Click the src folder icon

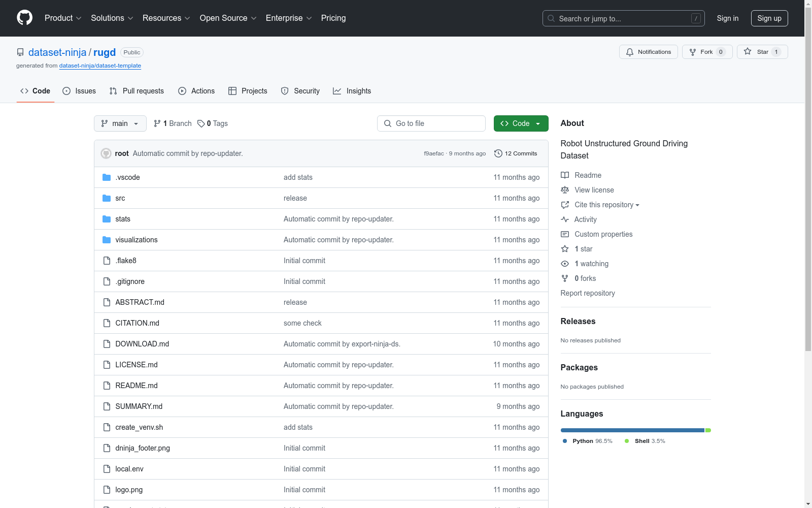(x=107, y=198)
